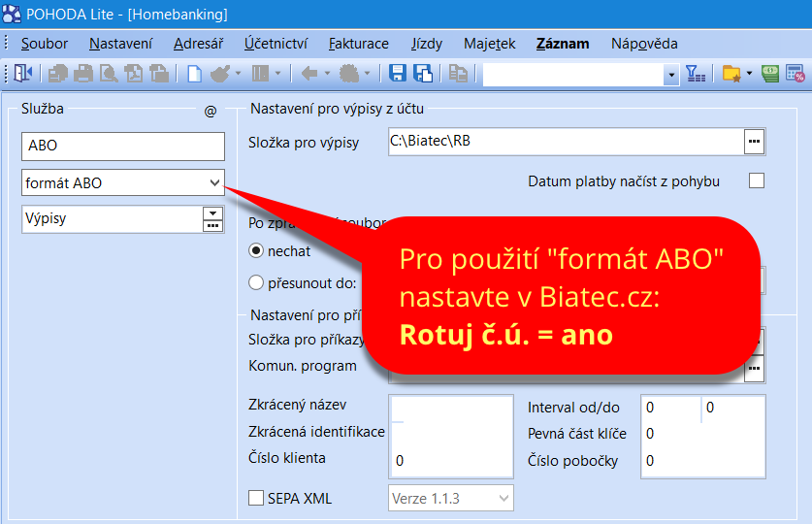Viewport: 812px width, 524px height.
Task: Click the grey back arrow icon
Action: pyautogui.click(x=309, y=74)
